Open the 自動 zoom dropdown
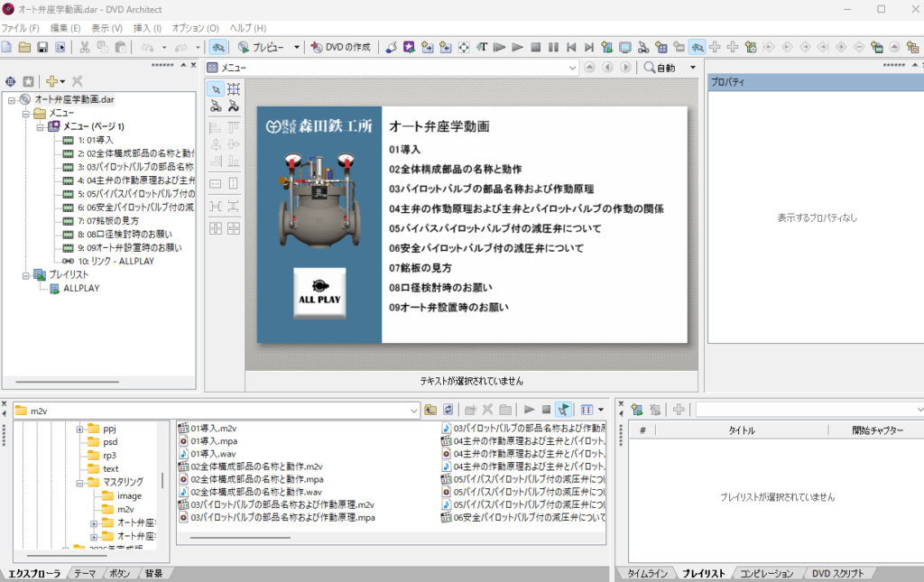Screen dimensions: 924x582 (x=693, y=68)
